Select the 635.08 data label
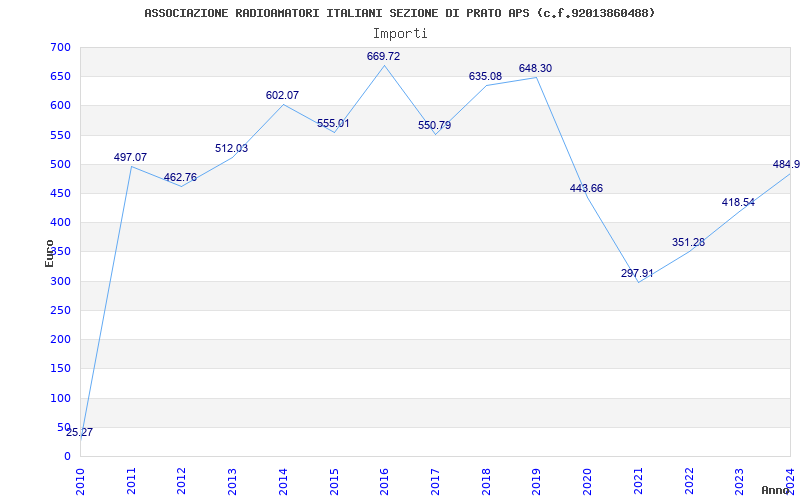This screenshot has height=500, width=800. pyautogui.click(x=485, y=77)
